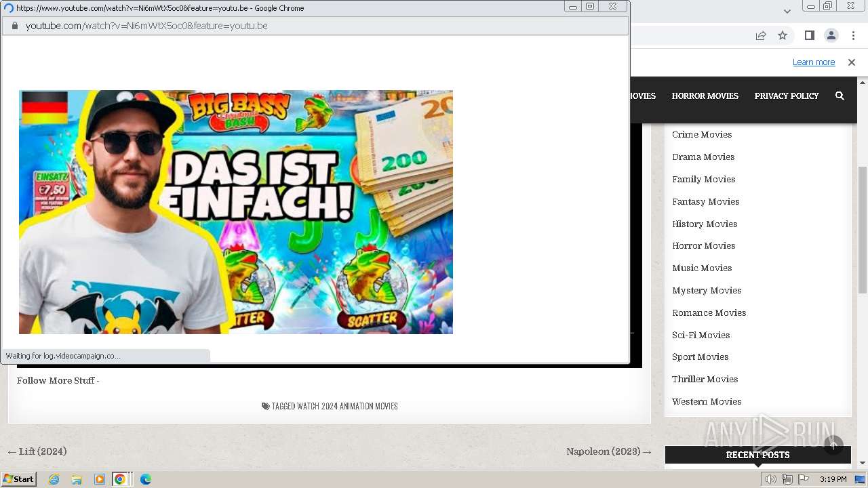Open the Sci-Fi Movies category
Viewport: 868px width, 488px height.
pyautogui.click(x=701, y=335)
